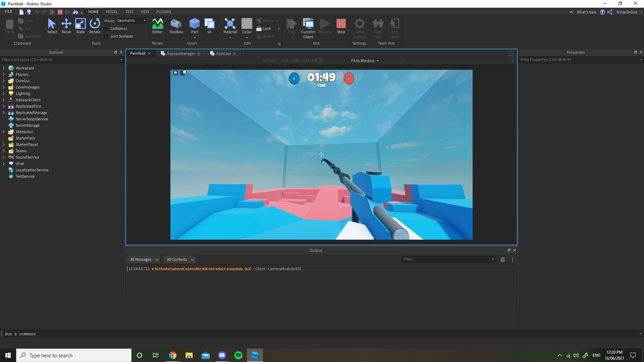Click the New file icon in quick access bar
This screenshot has width=644, height=362.
tap(21, 12)
